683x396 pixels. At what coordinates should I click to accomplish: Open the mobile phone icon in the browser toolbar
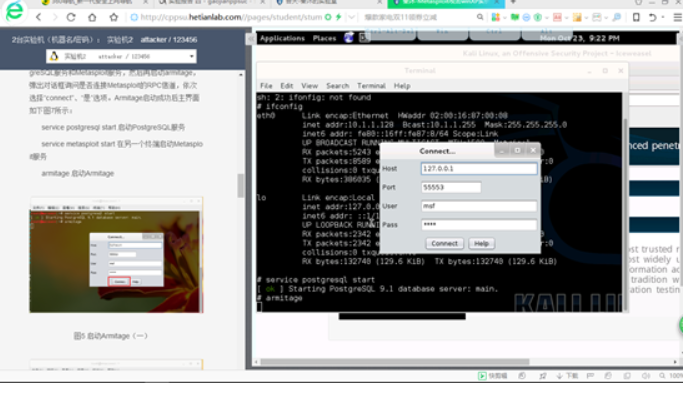click(x=636, y=17)
